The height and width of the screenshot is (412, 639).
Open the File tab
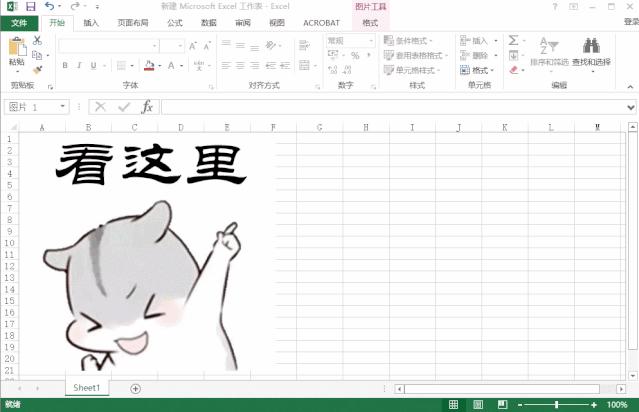pos(19,23)
